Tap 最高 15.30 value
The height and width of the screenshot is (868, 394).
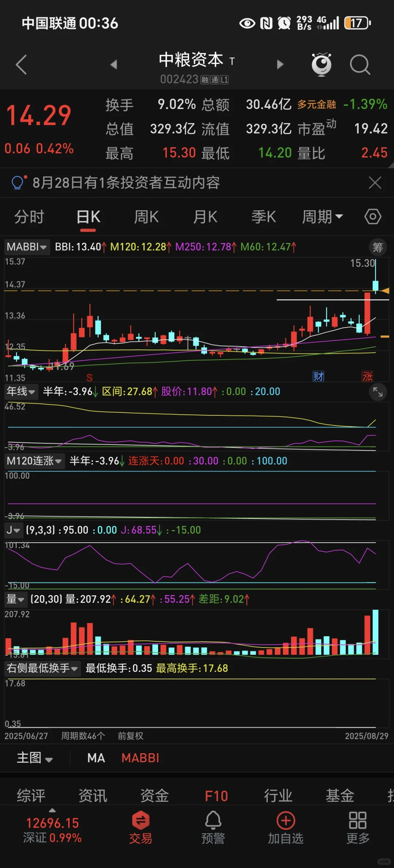click(x=179, y=153)
